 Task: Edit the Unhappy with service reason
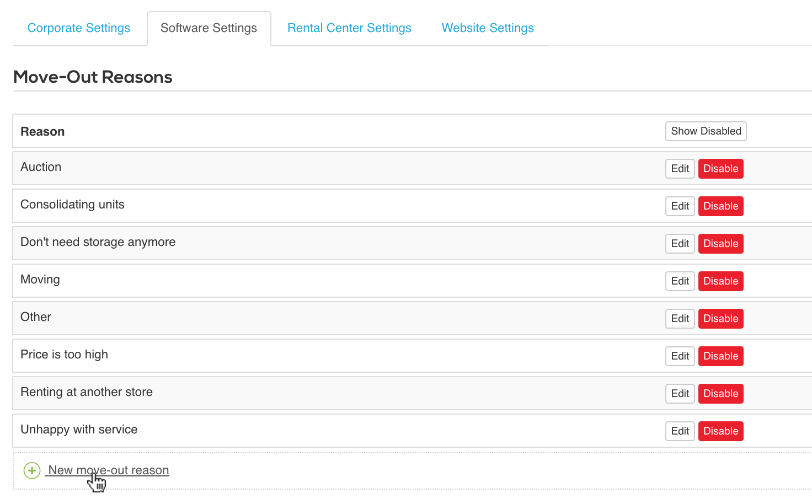coord(680,431)
